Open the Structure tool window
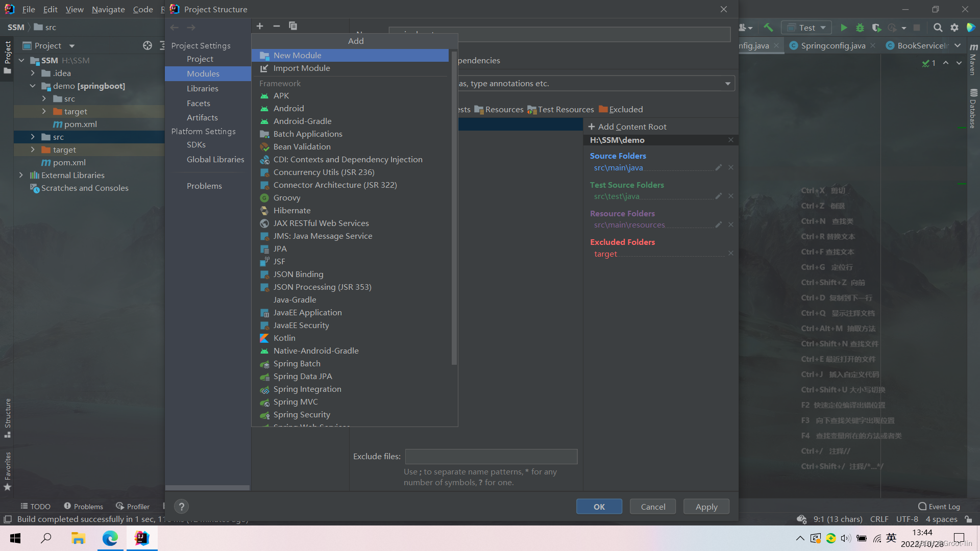Viewport: 980px width, 551px height. point(8,418)
